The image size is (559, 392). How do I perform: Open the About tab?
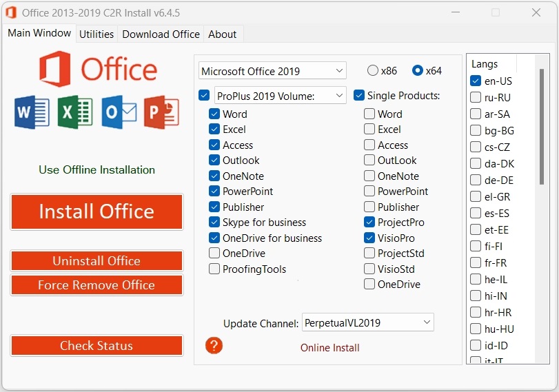coord(222,34)
